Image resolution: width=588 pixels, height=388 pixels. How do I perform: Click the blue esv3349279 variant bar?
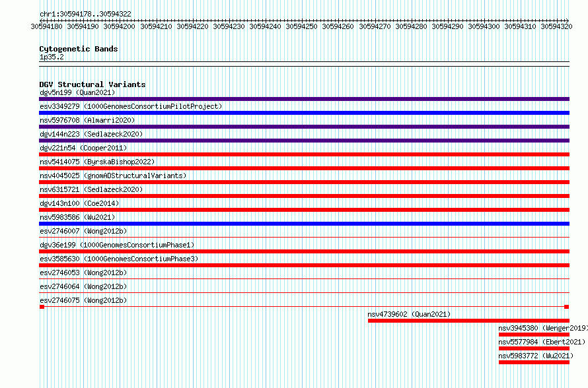[304, 113]
